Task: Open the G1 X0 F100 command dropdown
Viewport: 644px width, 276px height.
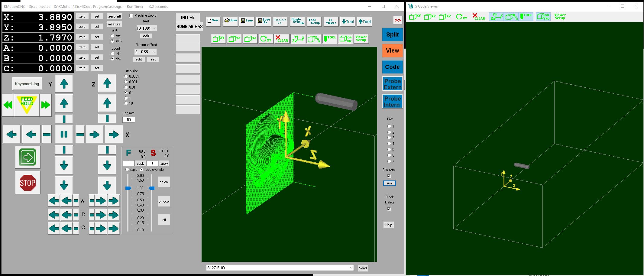Action: pos(351,268)
